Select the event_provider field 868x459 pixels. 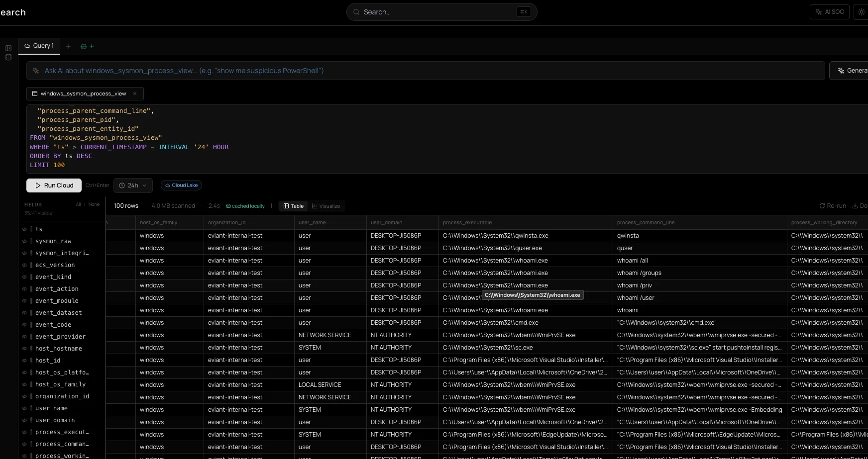coord(60,337)
